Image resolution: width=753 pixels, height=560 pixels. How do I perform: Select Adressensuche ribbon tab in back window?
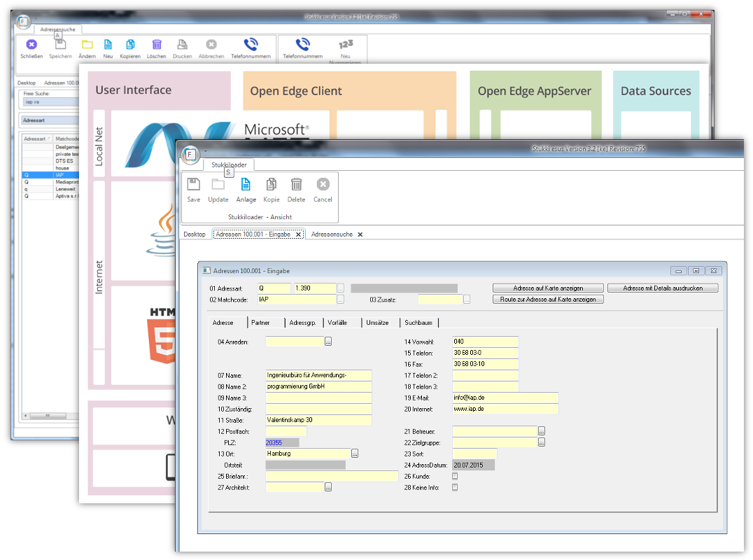[x=57, y=29]
